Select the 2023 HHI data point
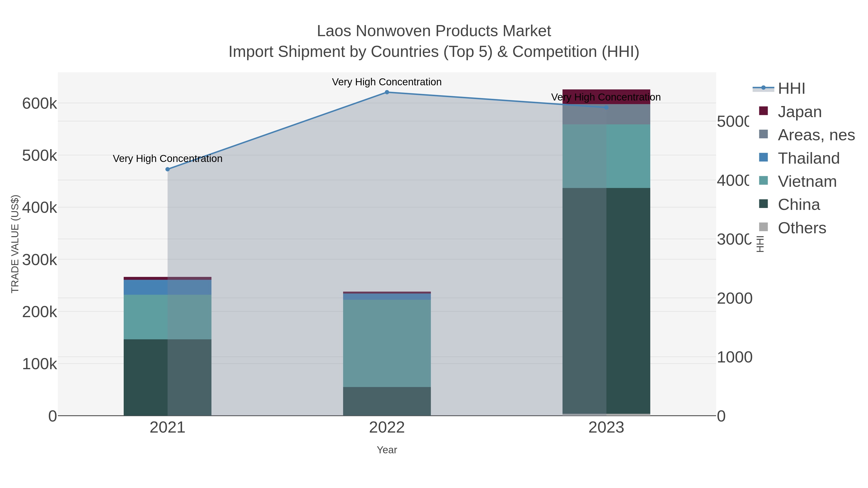 [x=606, y=107]
